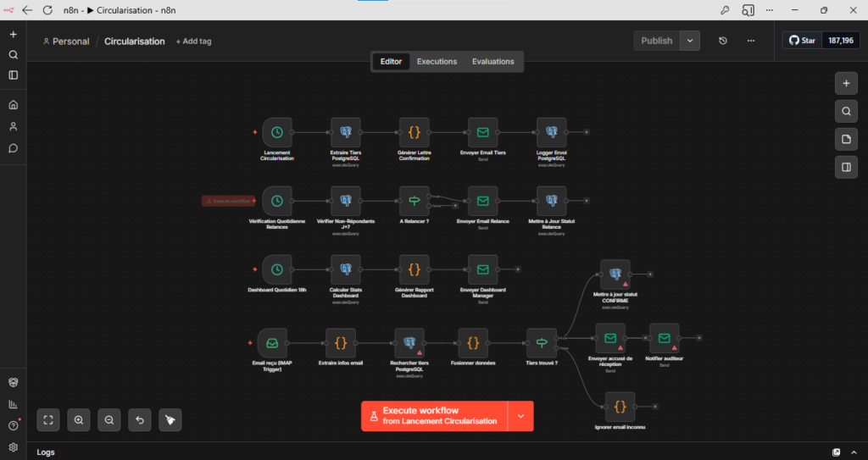Open the add node plus panel
Image resolution: width=868 pixels, height=460 pixels.
[846, 84]
